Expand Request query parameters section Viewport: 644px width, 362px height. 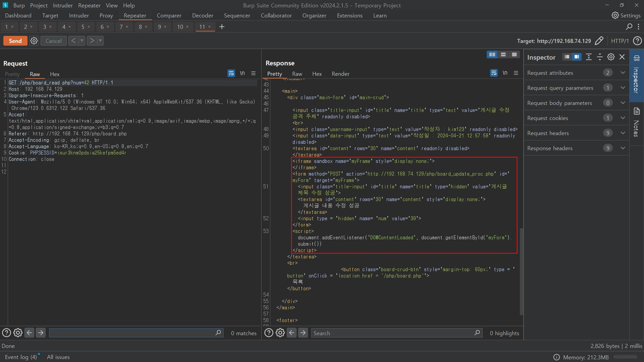(x=576, y=88)
